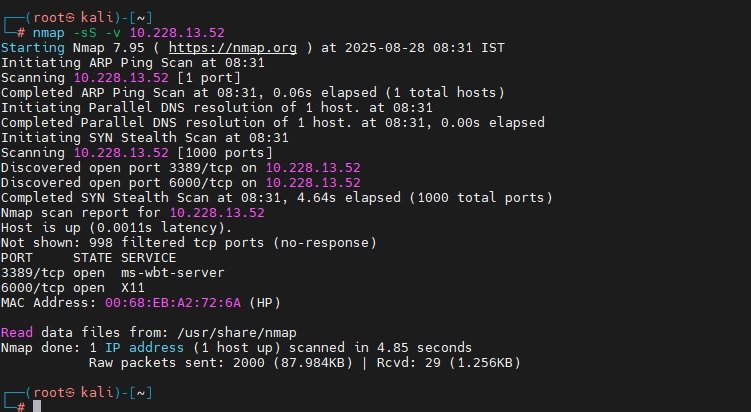Click the 'Starting' highlighted word
The width and height of the screenshot is (751, 412).
tap(33, 48)
